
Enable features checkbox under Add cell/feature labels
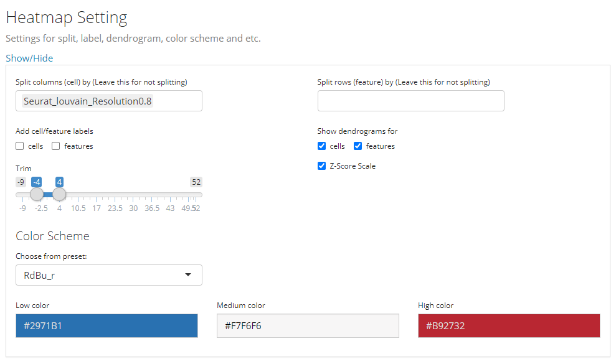[x=56, y=146]
